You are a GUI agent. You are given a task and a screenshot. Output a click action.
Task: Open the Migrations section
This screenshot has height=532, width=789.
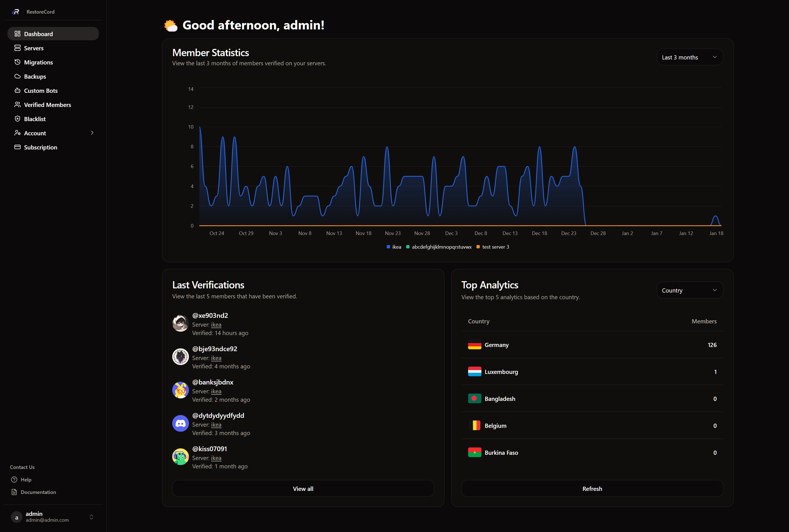(53, 62)
